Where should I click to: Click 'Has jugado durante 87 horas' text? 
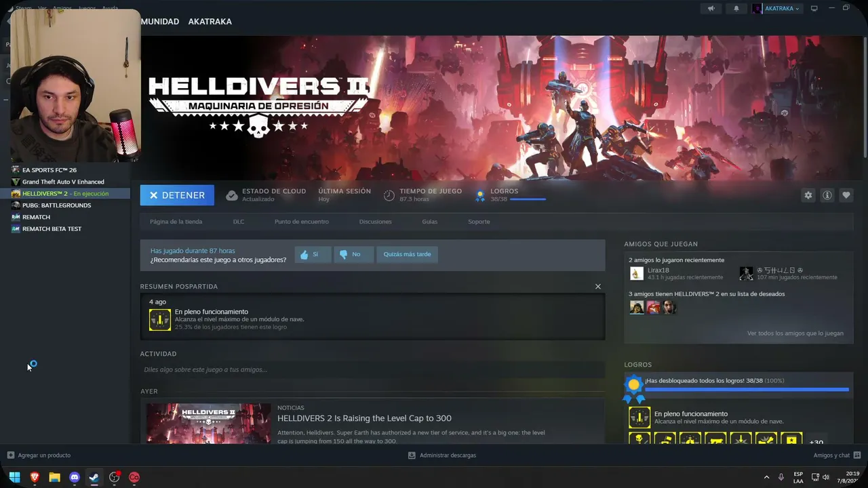click(193, 251)
